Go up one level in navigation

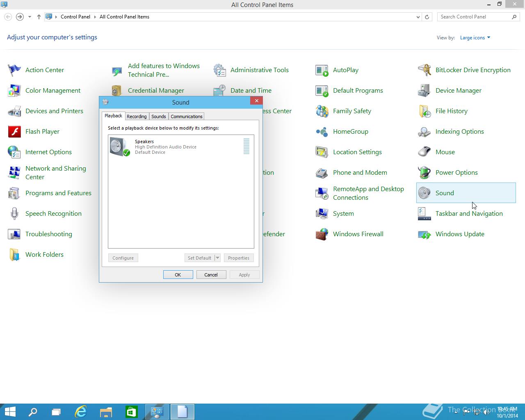click(39, 17)
